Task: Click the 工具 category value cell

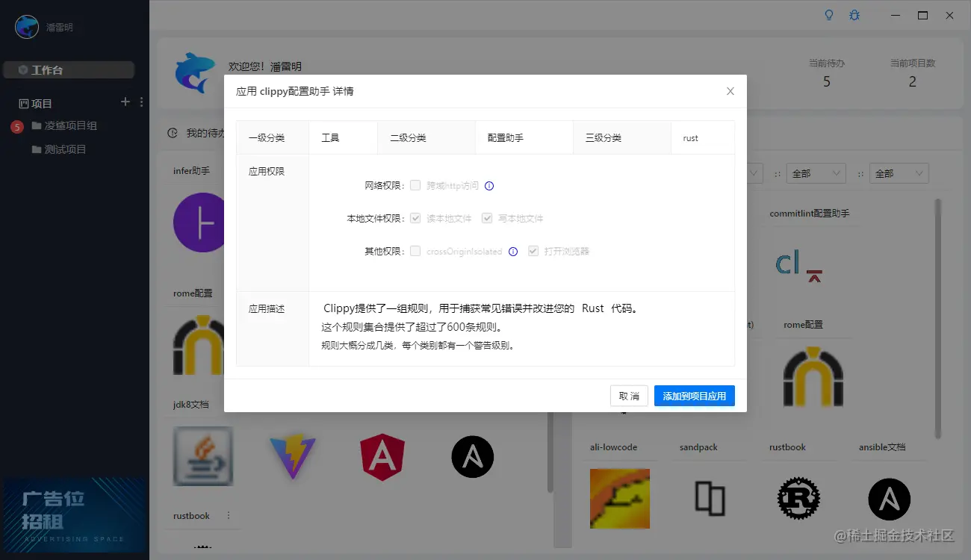Action: (x=343, y=138)
